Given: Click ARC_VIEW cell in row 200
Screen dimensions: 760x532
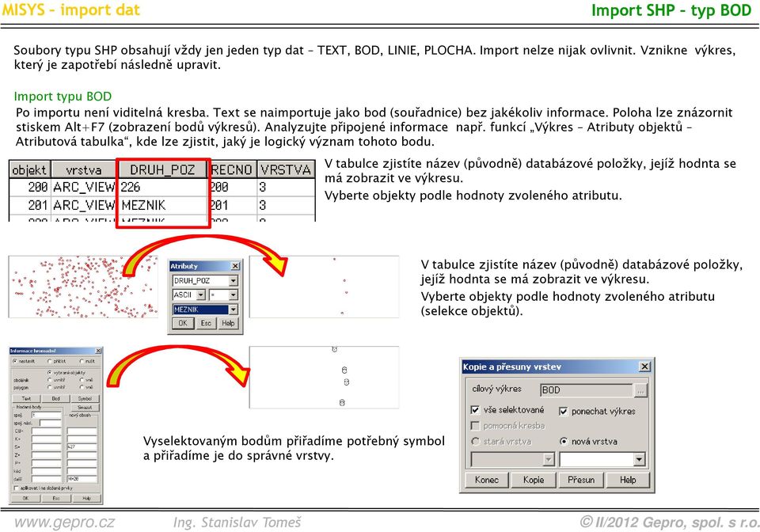Looking at the screenshot, I should (84, 187).
